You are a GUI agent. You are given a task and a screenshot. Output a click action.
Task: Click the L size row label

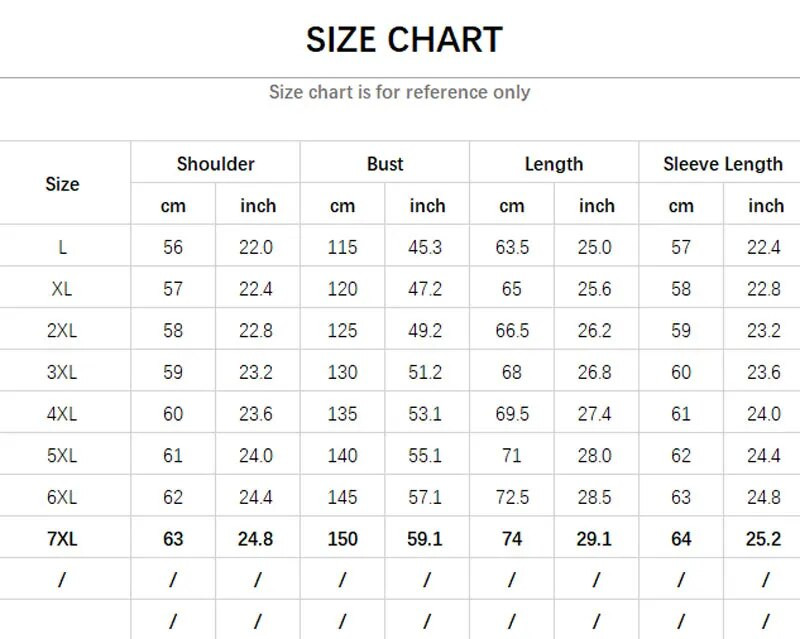pyautogui.click(x=62, y=247)
